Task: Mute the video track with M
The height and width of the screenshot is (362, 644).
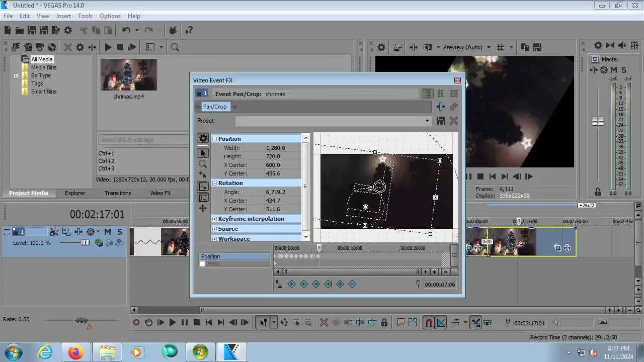Action: point(108,232)
